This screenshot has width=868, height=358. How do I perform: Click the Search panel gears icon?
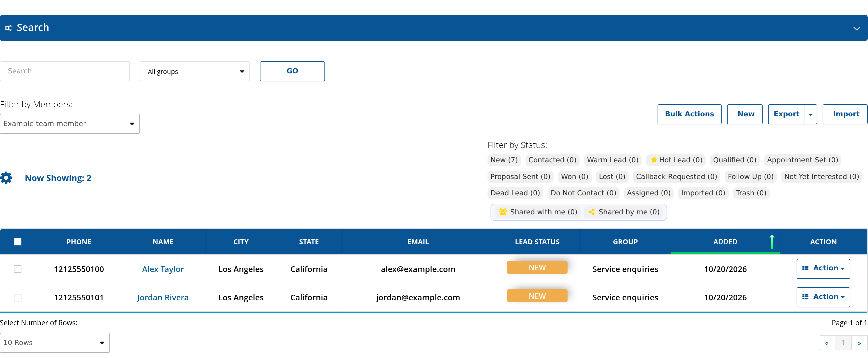pos(8,28)
